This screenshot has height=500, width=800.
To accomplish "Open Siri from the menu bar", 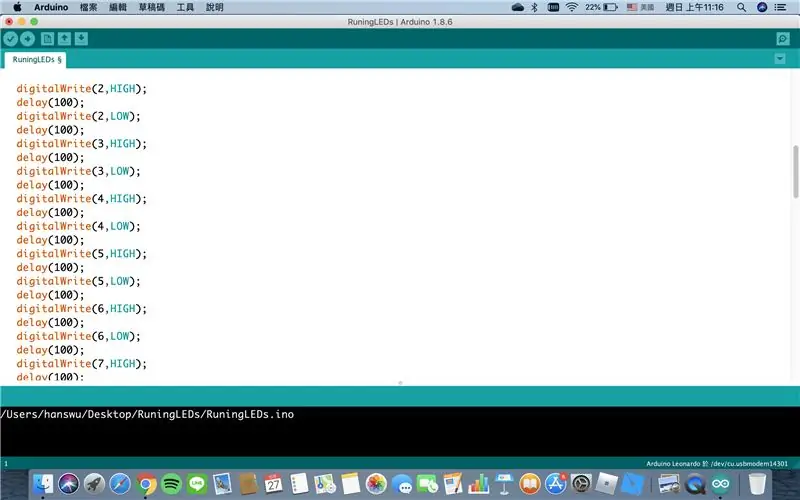I will coord(762,7).
